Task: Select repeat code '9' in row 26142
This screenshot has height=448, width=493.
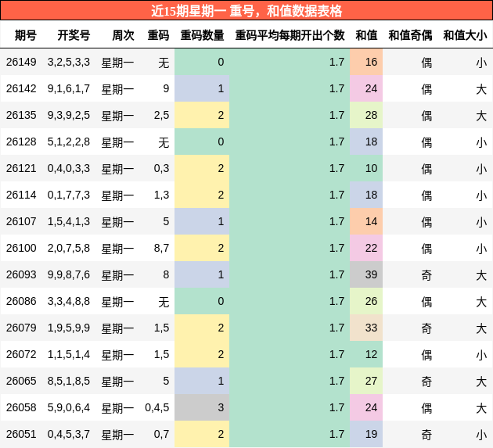Action: [166, 88]
